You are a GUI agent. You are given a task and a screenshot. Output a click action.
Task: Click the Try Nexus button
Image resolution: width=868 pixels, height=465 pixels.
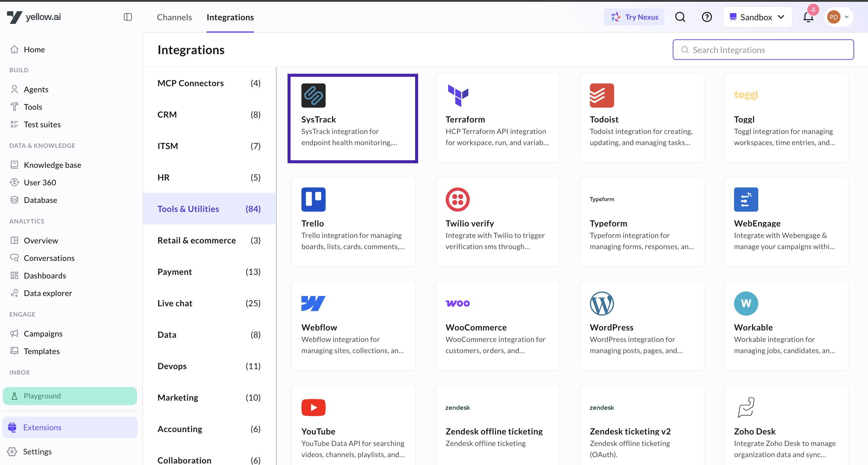pyautogui.click(x=634, y=17)
